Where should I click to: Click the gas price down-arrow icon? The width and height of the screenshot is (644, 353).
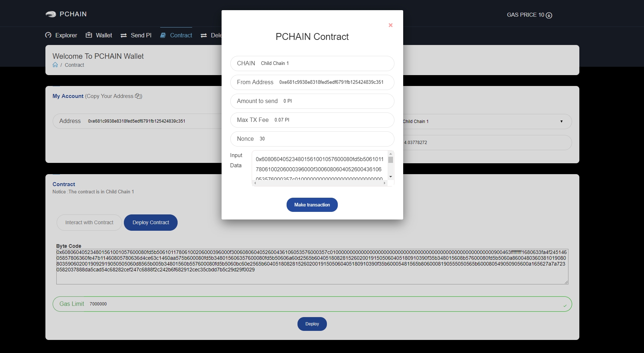click(x=549, y=15)
